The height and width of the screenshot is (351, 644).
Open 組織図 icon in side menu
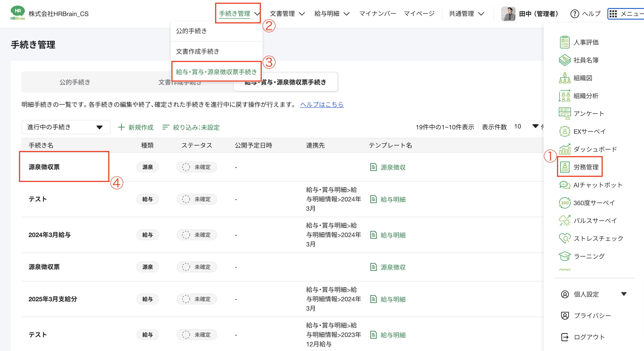coord(565,78)
